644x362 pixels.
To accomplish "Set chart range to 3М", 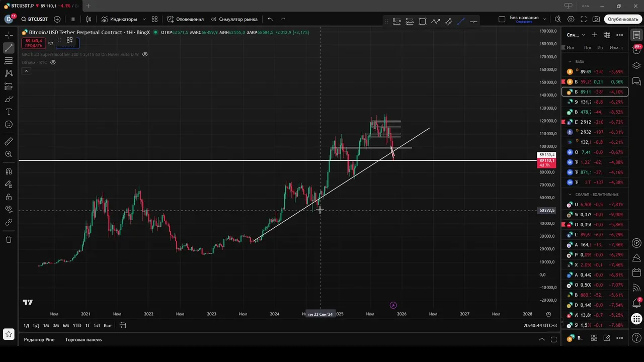I will click(x=56, y=326).
